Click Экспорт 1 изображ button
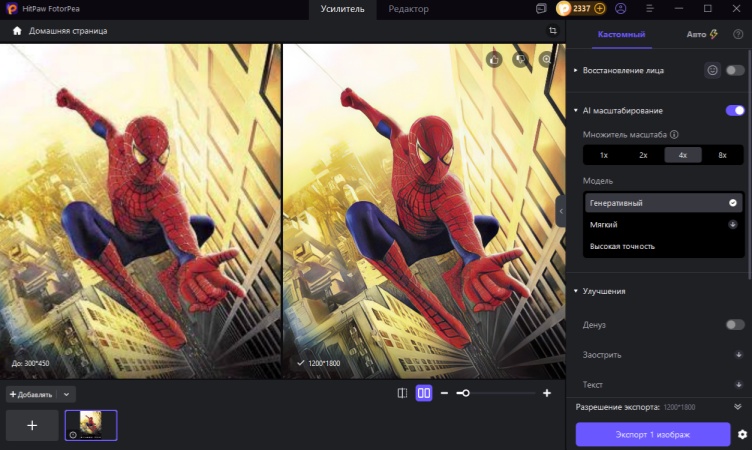Screen dimensions: 752x450 [x=653, y=435]
